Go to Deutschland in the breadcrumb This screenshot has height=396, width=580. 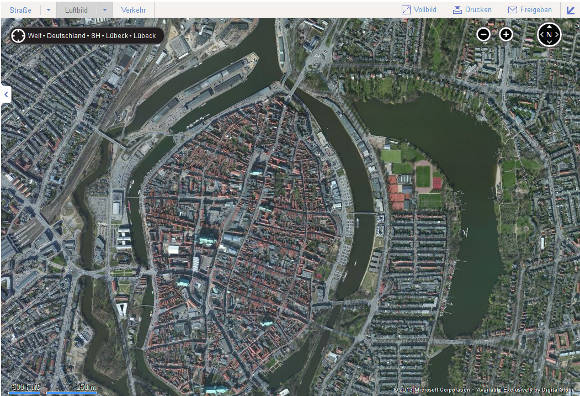click(x=66, y=36)
